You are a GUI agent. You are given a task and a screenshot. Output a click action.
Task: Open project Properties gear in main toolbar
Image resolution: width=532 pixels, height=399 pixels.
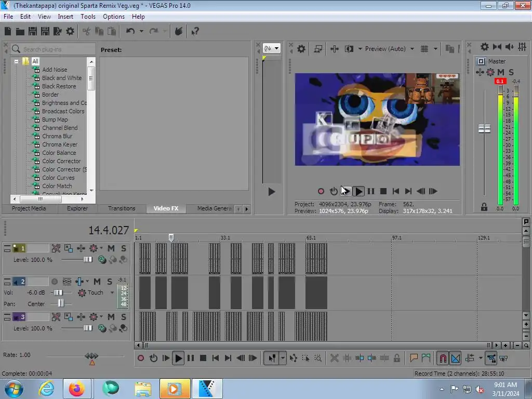pyautogui.click(x=70, y=32)
